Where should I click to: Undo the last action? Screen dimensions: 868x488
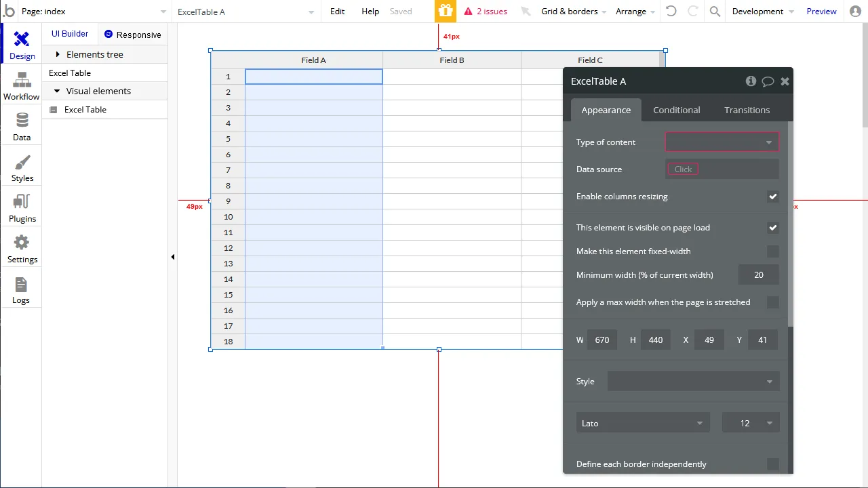click(x=671, y=11)
